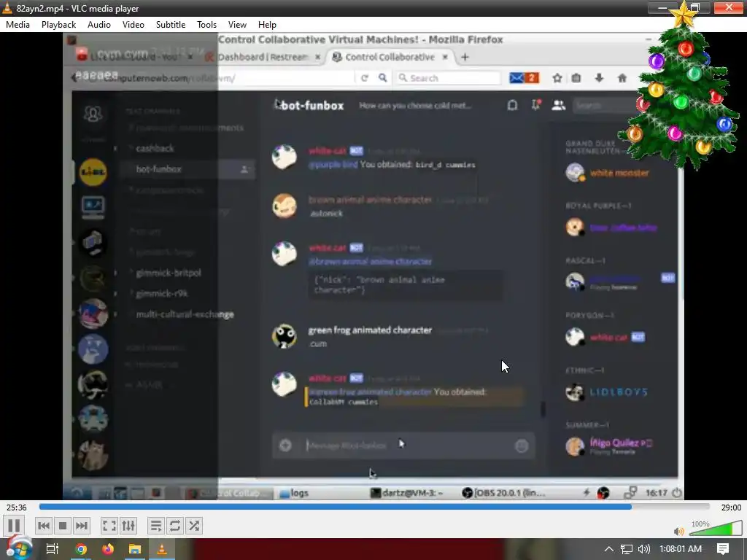Open the View menu

click(237, 24)
